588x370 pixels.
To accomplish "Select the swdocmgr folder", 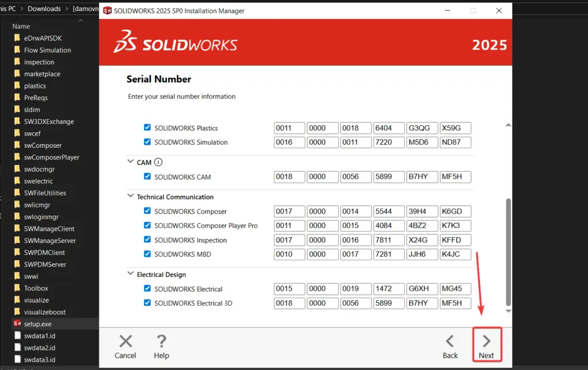I will [39, 169].
